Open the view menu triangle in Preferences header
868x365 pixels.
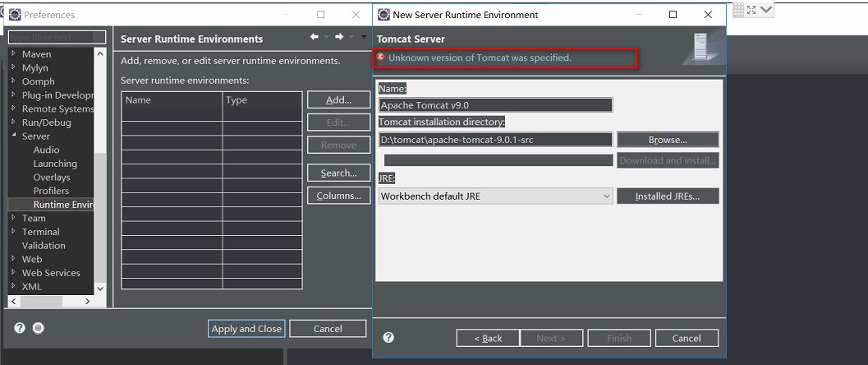pyautogui.click(x=364, y=37)
